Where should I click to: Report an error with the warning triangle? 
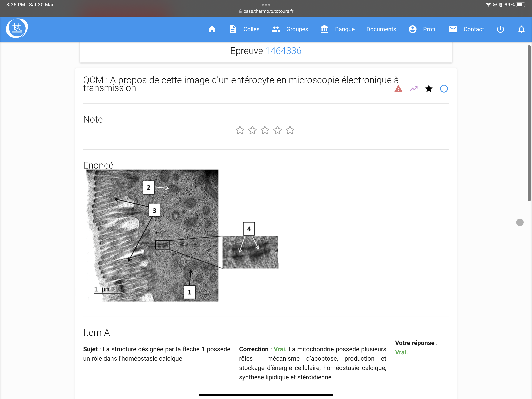(x=398, y=89)
